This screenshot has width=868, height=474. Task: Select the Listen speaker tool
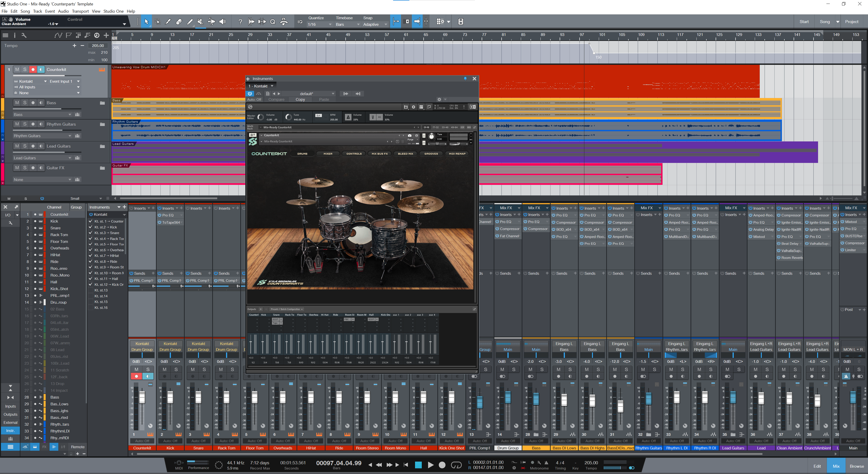tap(222, 22)
